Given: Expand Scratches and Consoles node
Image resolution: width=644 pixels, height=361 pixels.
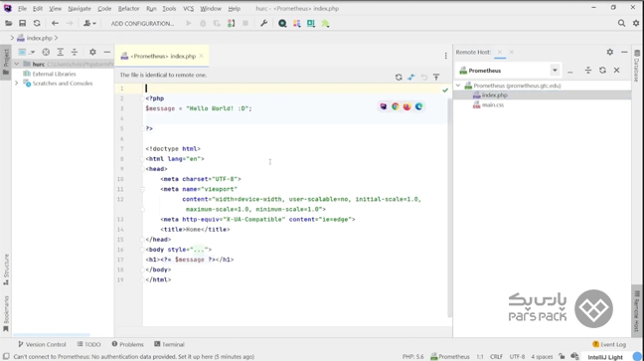Looking at the screenshot, I should [17, 84].
